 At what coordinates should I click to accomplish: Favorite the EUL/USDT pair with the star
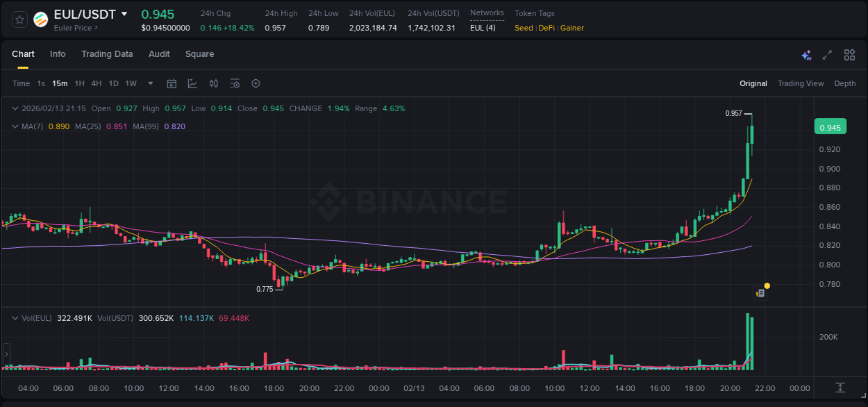pyautogui.click(x=19, y=19)
